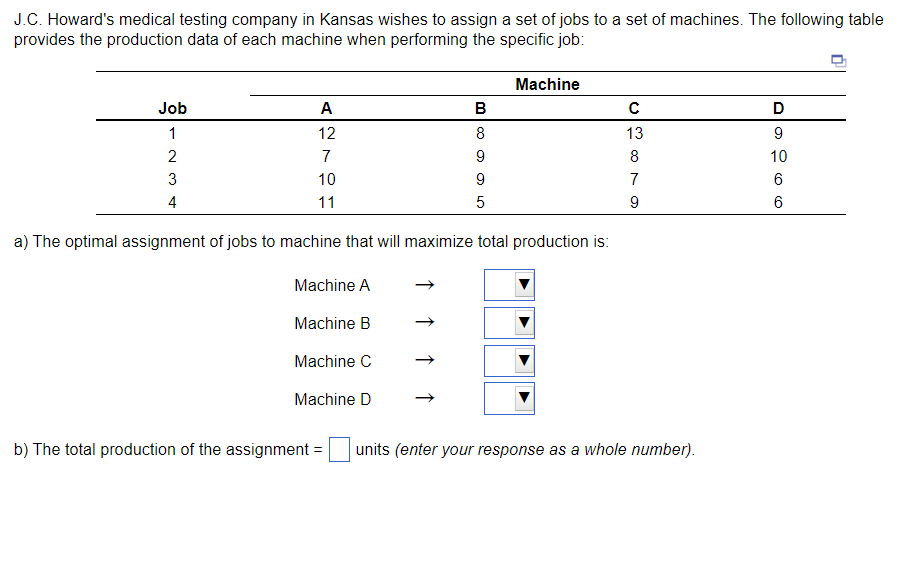Open the Machine B job dropdown
The width and height of the screenshot is (917, 563).
(509, 323)
